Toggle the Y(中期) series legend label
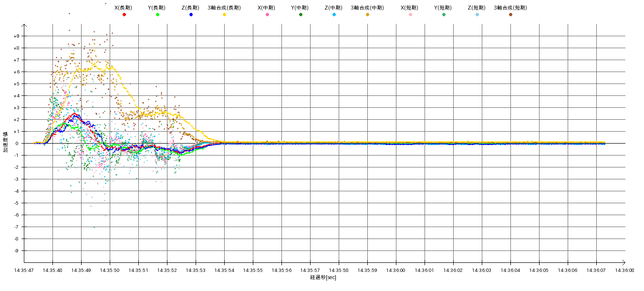 pos(300,8)
